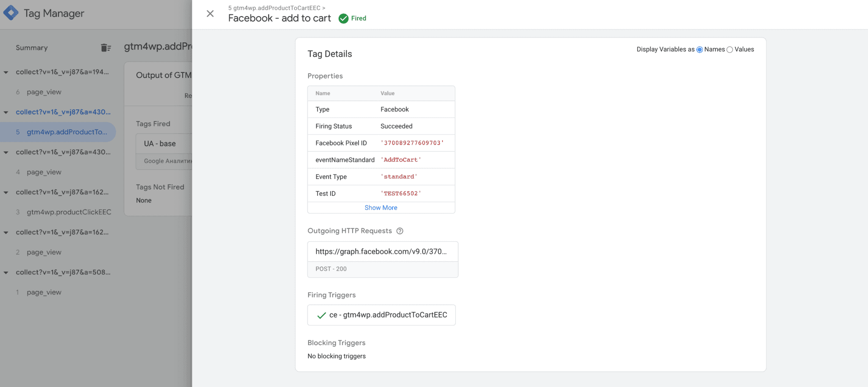Open the Summary view in the sidebar

click(x=31, y=47)
